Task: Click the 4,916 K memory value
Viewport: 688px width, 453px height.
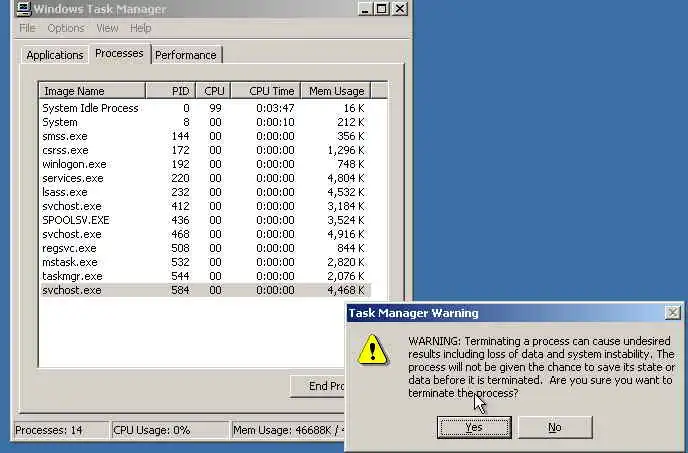Action: click(346, 234)
